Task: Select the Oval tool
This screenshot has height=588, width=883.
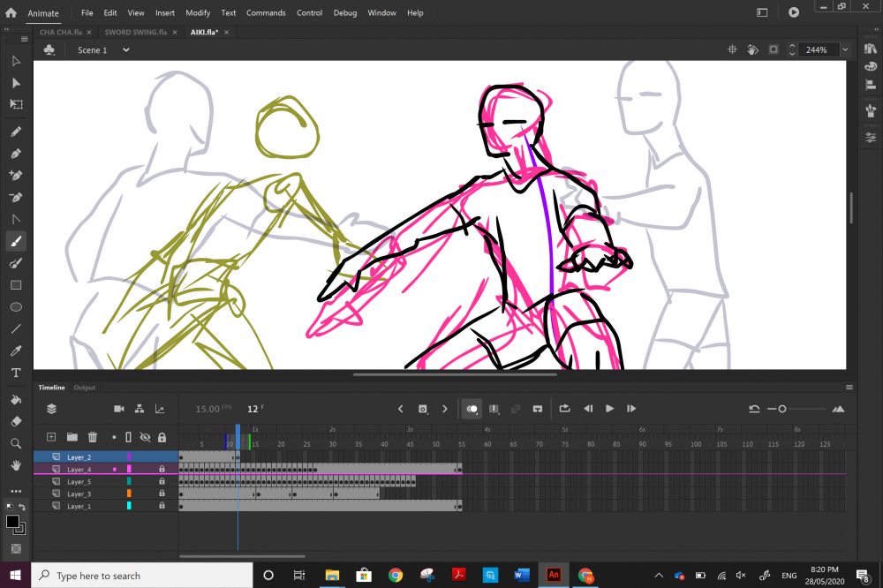Action: pyautogui.click(x=16, y=306)
